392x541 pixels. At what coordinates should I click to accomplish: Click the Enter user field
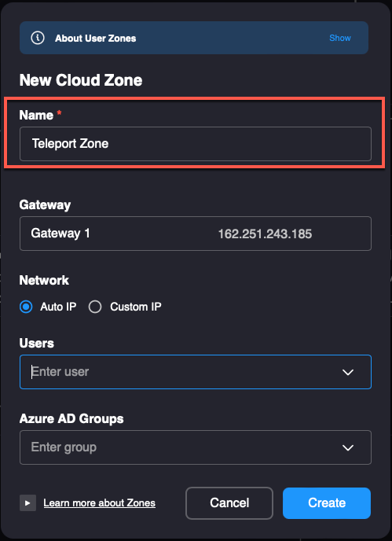(196, 372)
